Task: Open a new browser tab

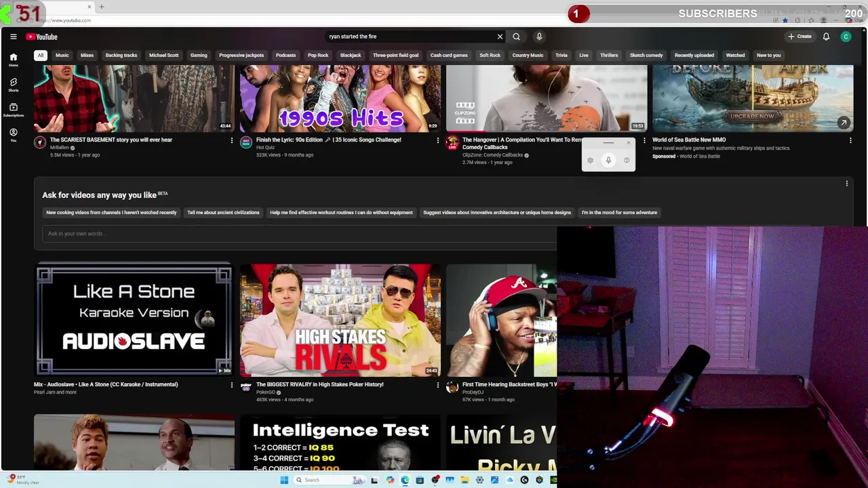Action: [x=102, y=7]
